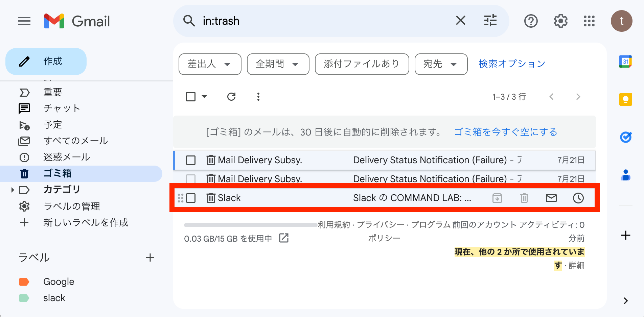Open search filter options sliders icon
Viewport: 644px width, 317px height.
point(490,21)
